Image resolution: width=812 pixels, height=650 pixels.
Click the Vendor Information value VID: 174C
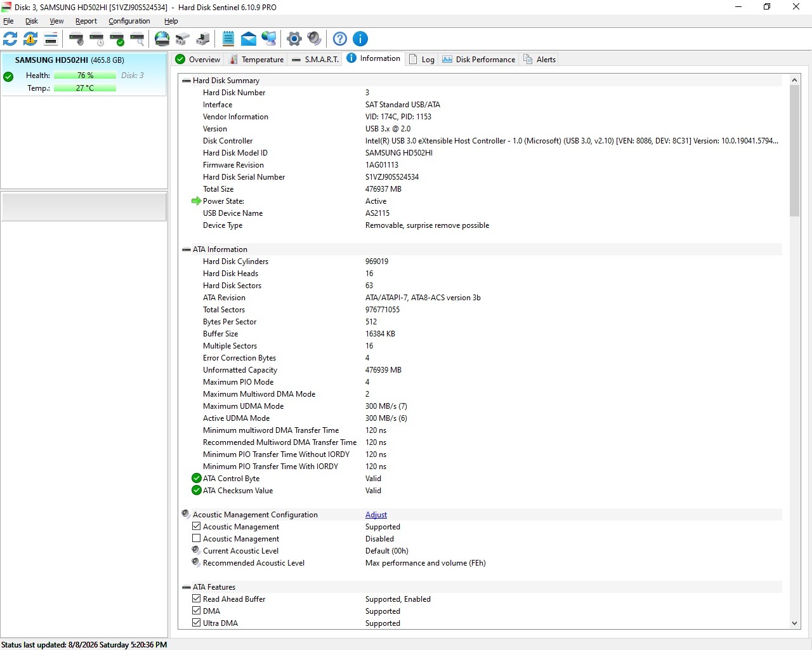tap(398, 117)
